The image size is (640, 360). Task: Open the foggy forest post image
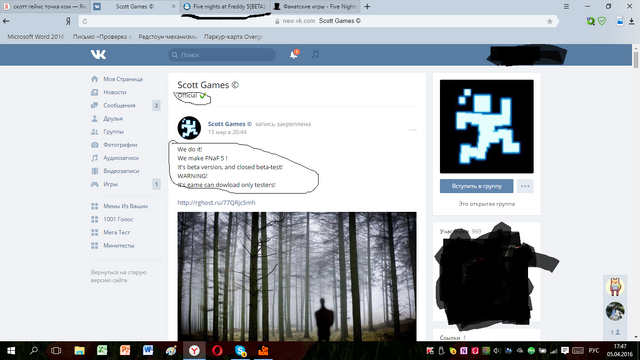pos(297,276)
